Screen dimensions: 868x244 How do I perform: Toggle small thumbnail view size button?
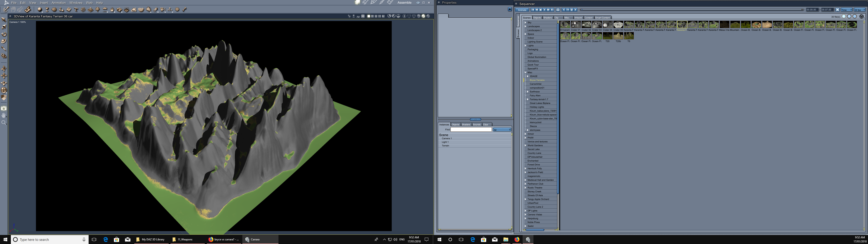844,16
